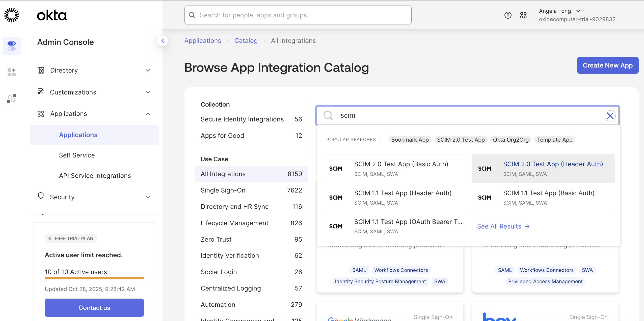Select the workflows connector icon in the sidebar rail

pos(12,98)
